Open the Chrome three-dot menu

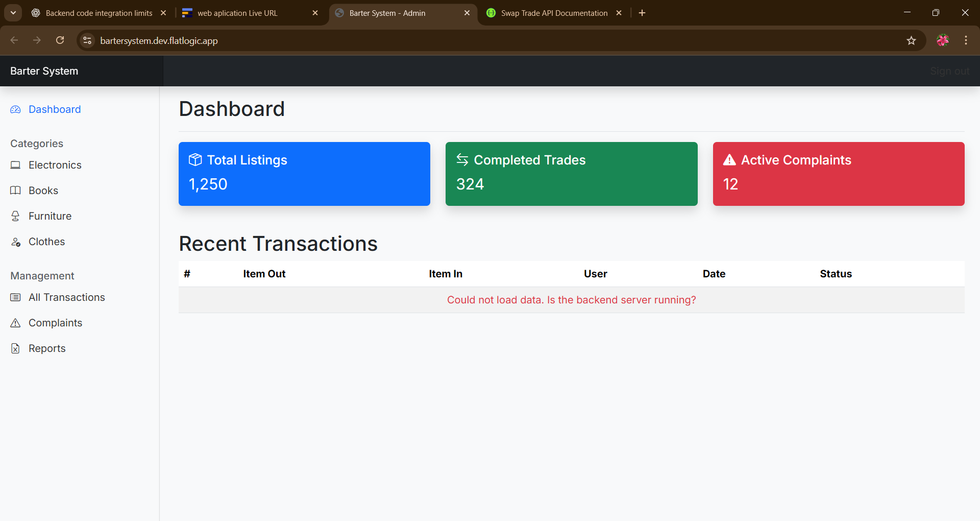[x=966, y=40]
